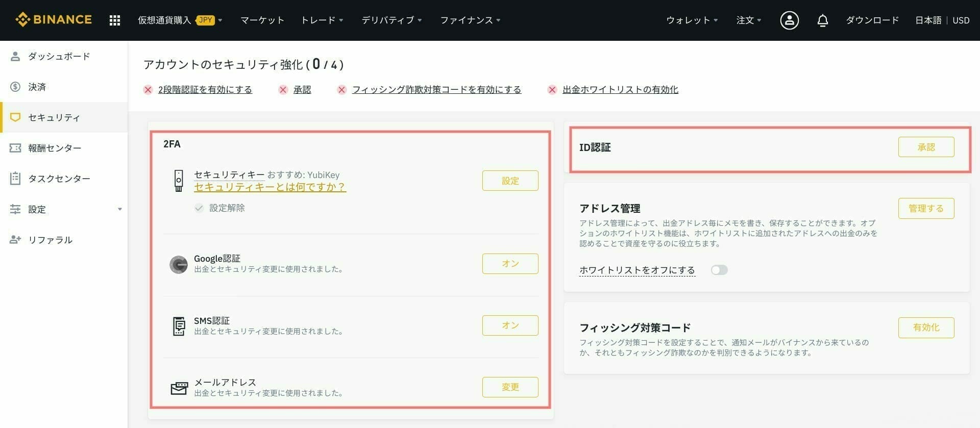Click the Binance logo

(54, 20)
